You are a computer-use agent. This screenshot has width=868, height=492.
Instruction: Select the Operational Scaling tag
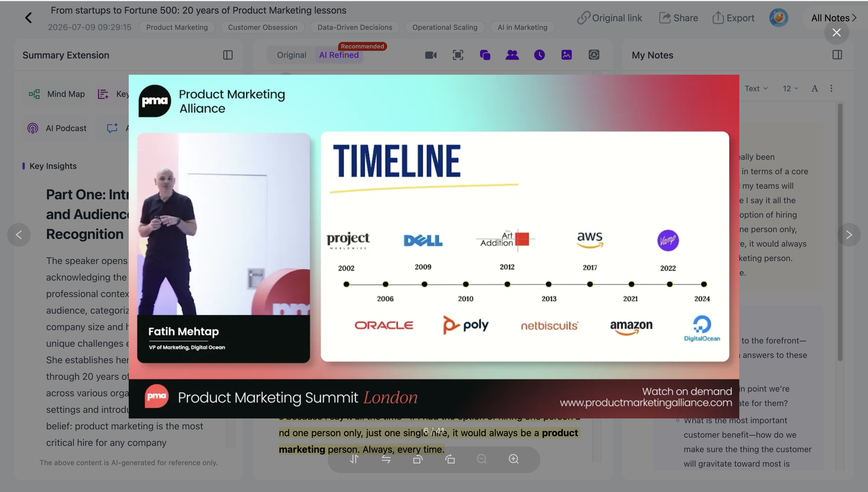445,27
